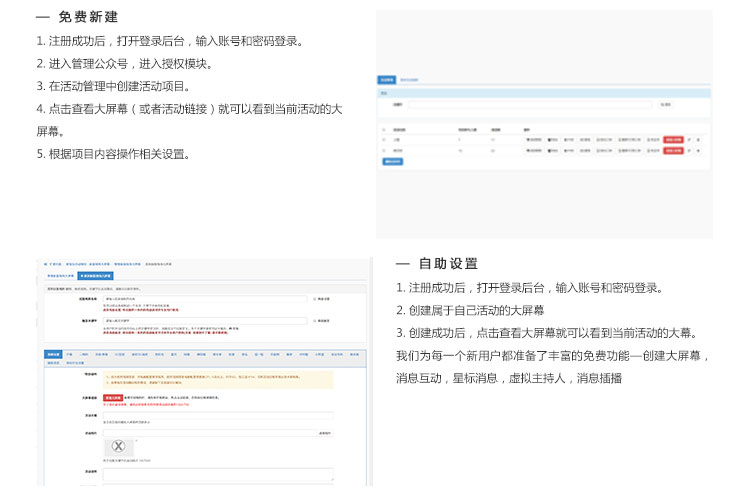Screen dimensions: 750x489
Task: Focus the search input in the activity list panel
Action: coord(530,104)
